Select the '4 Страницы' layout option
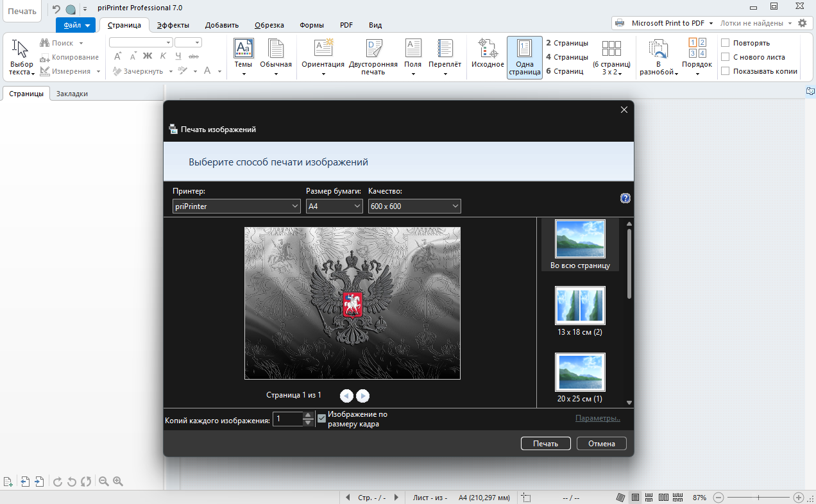 pyautogui.click(x=567, y=57)
